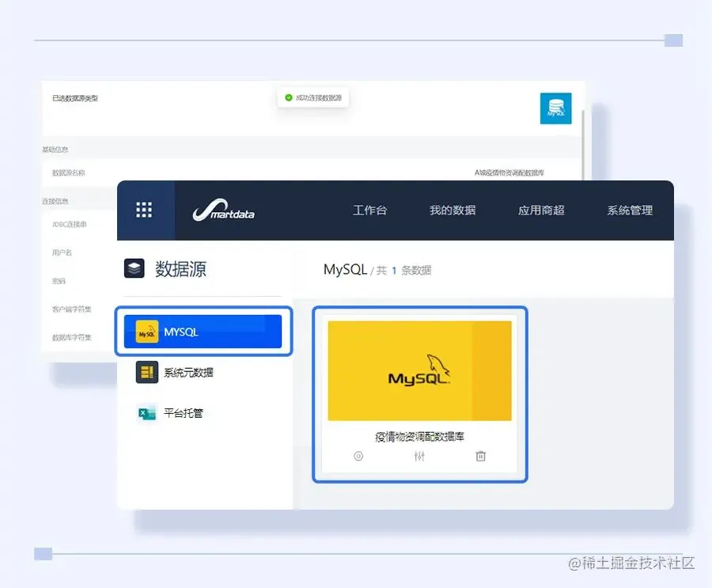Click the settings sliders icon on card

419,456
